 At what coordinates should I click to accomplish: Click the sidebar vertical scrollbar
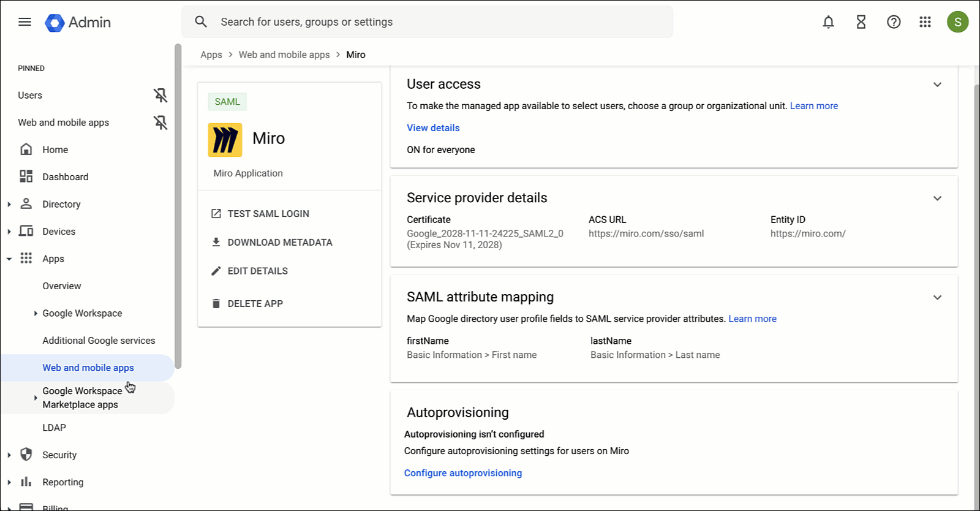point(178,206)
